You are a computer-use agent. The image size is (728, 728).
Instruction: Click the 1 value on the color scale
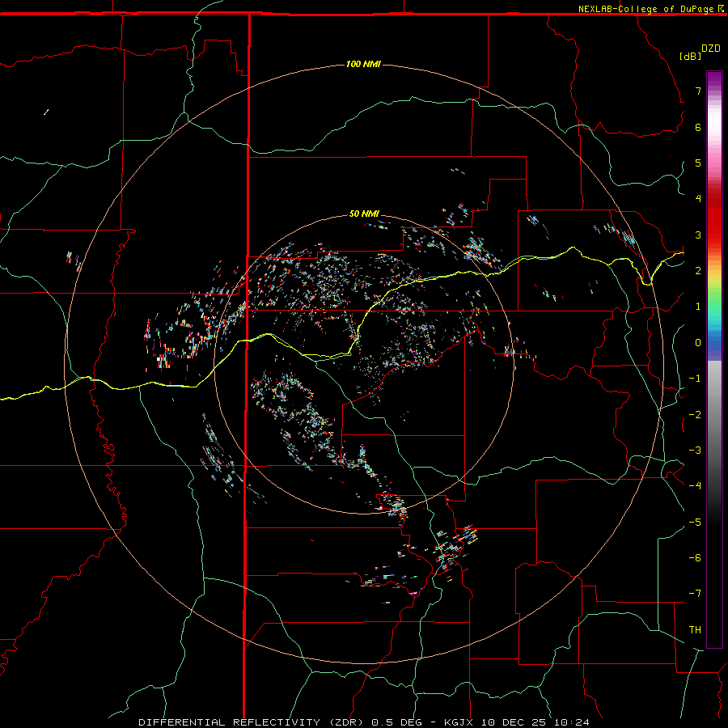click(698, 307)
